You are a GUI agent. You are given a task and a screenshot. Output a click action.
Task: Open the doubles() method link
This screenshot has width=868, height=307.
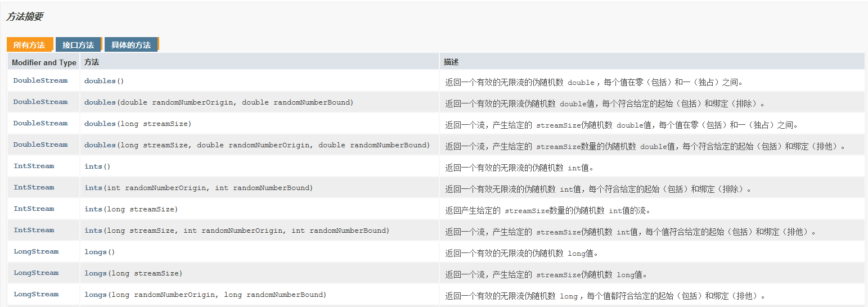pyautogui.click(x=100, y=81)
